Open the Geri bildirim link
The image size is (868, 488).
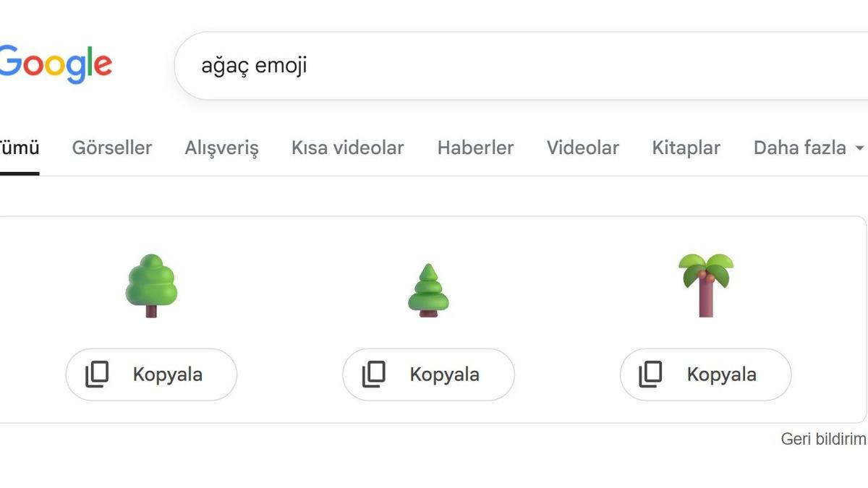click(823, 437)
